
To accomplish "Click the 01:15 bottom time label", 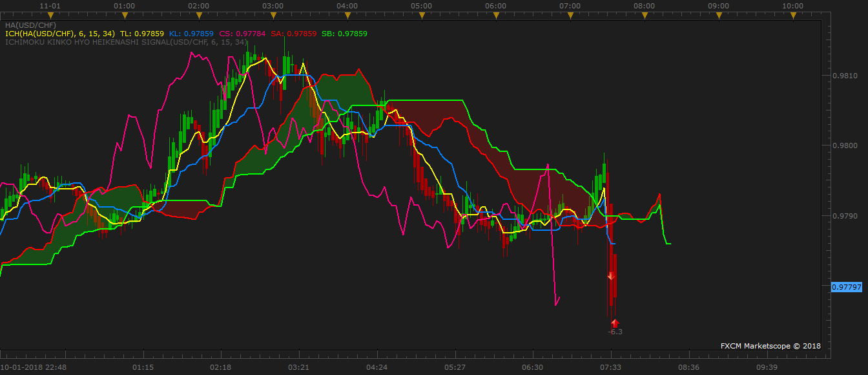I will (x=143, y=367).
